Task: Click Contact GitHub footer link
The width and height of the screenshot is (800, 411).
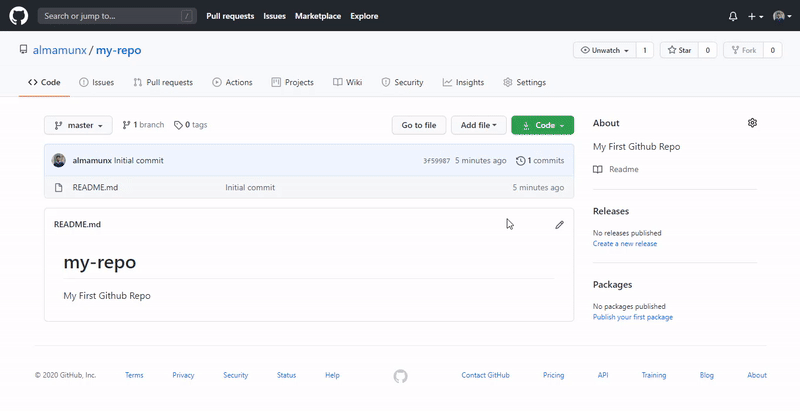Action: 485,375
